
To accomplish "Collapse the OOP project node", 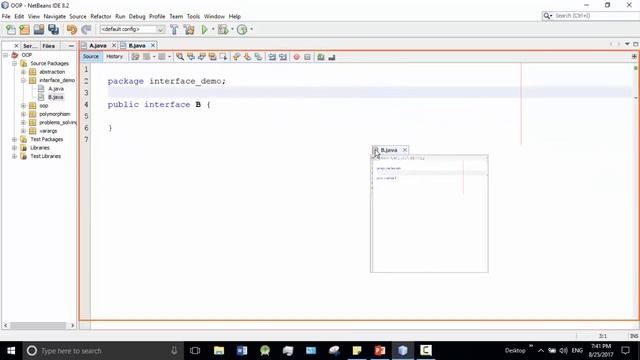I will (6, 55).
